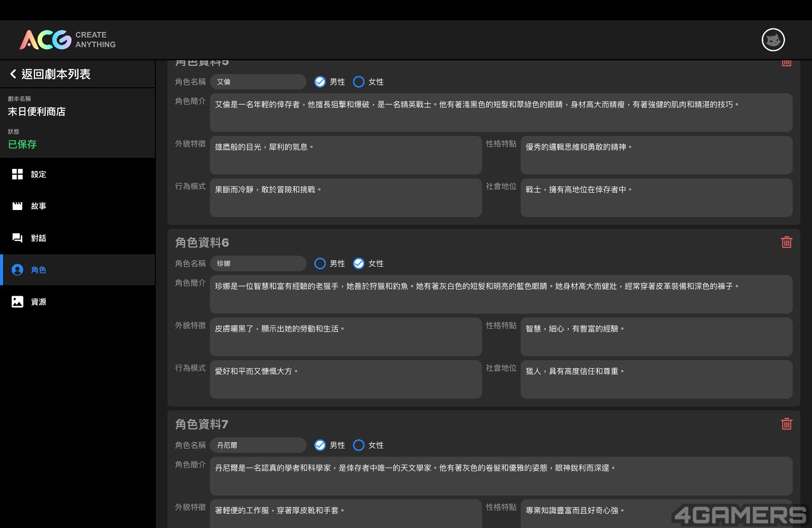
Task: Select 男性 radio for 艾倫
Action: tap(320, 82)
